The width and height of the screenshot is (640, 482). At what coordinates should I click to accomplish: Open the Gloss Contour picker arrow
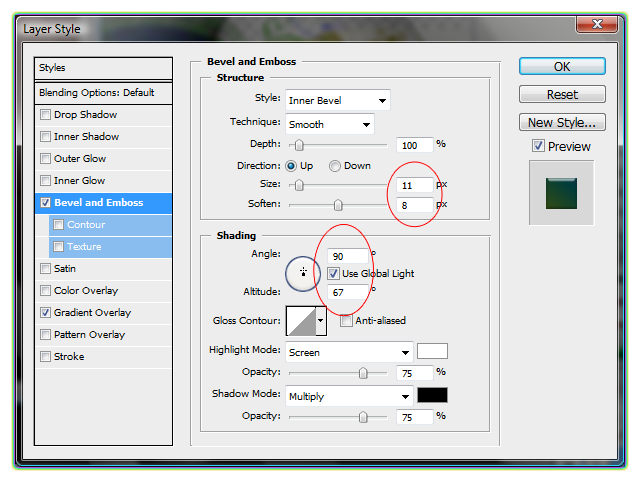pyautogui.click(x=321, y=321)
